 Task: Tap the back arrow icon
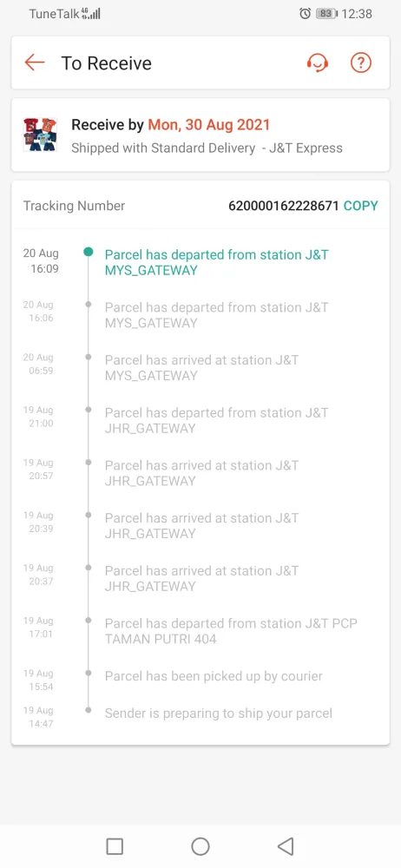click(x=35, y=62)
